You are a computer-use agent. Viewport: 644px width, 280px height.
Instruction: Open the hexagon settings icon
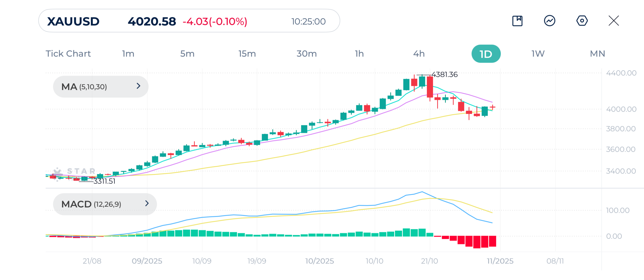coord(582,21)
